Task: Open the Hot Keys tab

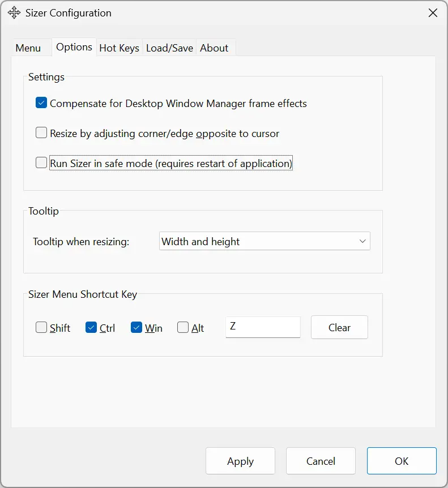Action: point(120,48)
